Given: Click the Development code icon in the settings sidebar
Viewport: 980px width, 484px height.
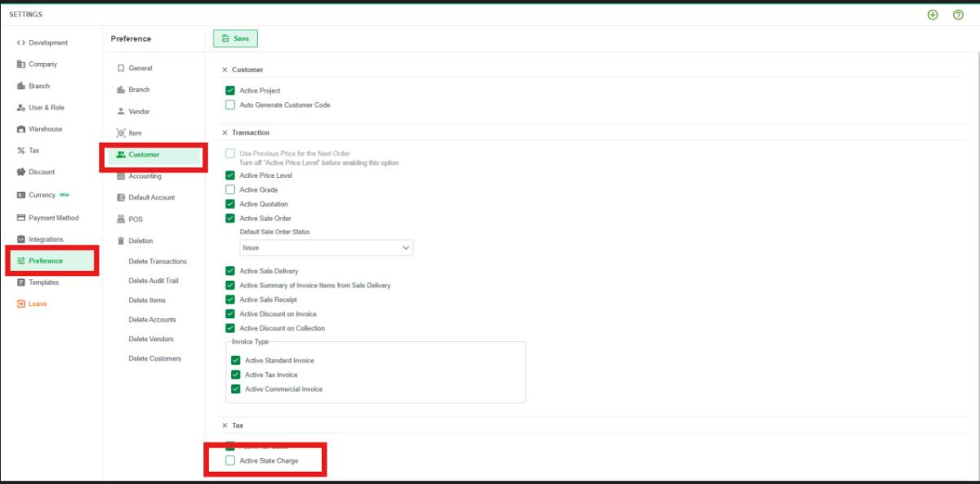Looking at the screenshot, I should click(21, 42).
